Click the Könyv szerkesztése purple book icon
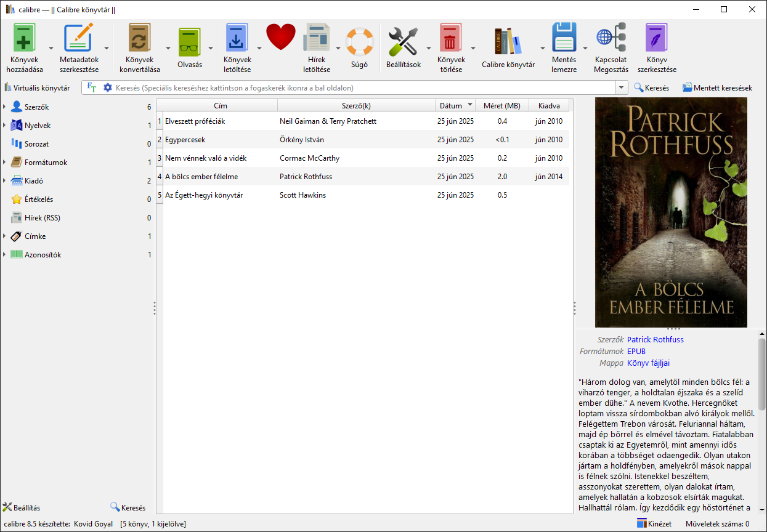The width and height of the screenshot is (767, 532). coord(657,38)
